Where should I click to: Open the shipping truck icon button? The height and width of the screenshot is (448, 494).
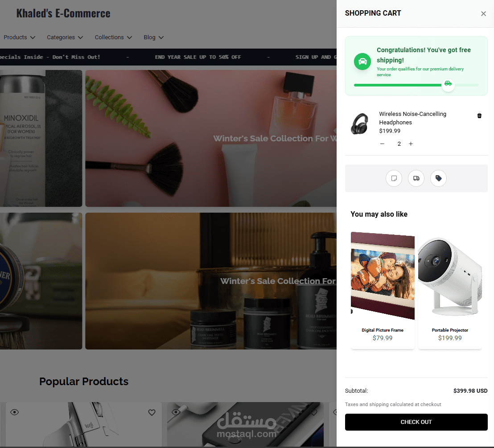click(x=416, y=178)
